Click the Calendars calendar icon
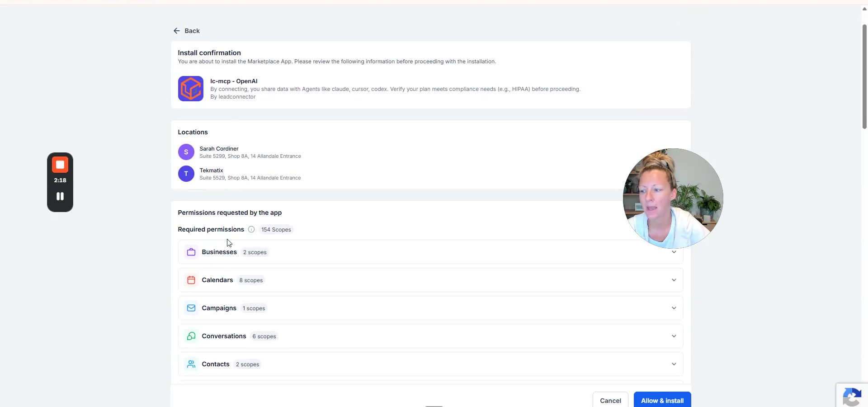Image resolution: width=868 pixels, height=407 pixels. [x=191, y=280]
